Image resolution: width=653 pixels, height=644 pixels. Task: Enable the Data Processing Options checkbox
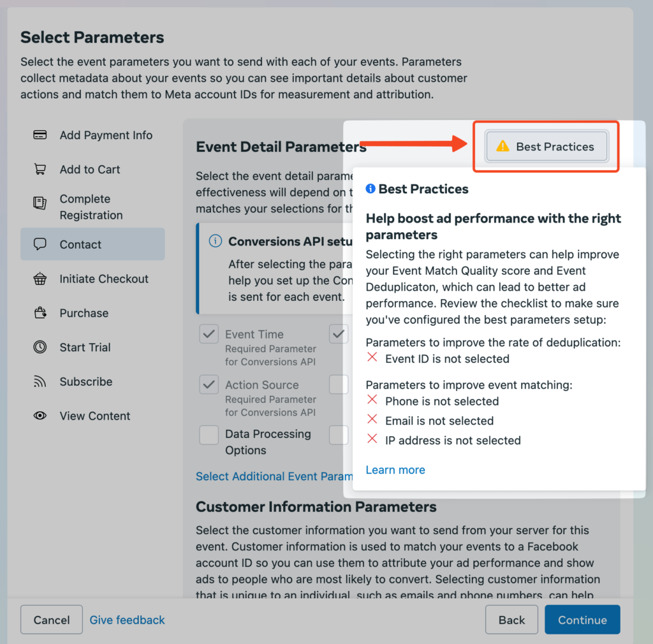209,435
